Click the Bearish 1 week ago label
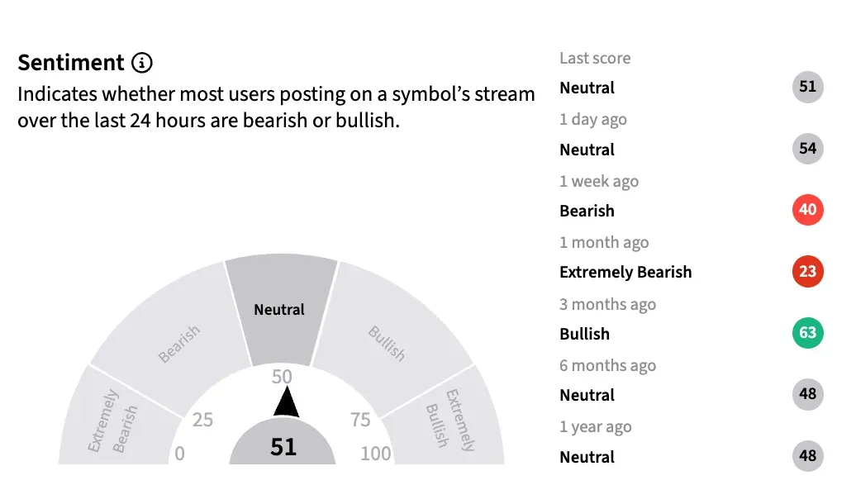 point(587,211)
